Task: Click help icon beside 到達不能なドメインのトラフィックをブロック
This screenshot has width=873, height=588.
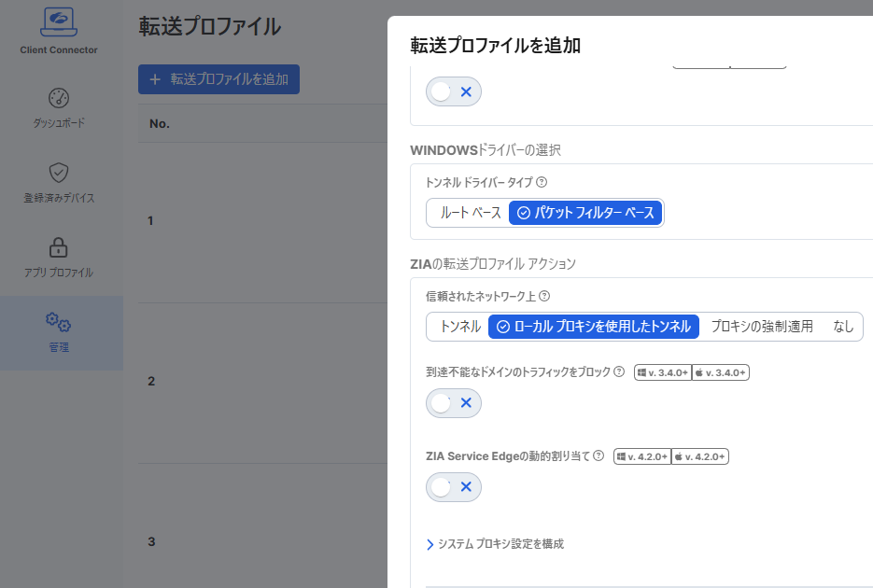Action: click(618, 371)
